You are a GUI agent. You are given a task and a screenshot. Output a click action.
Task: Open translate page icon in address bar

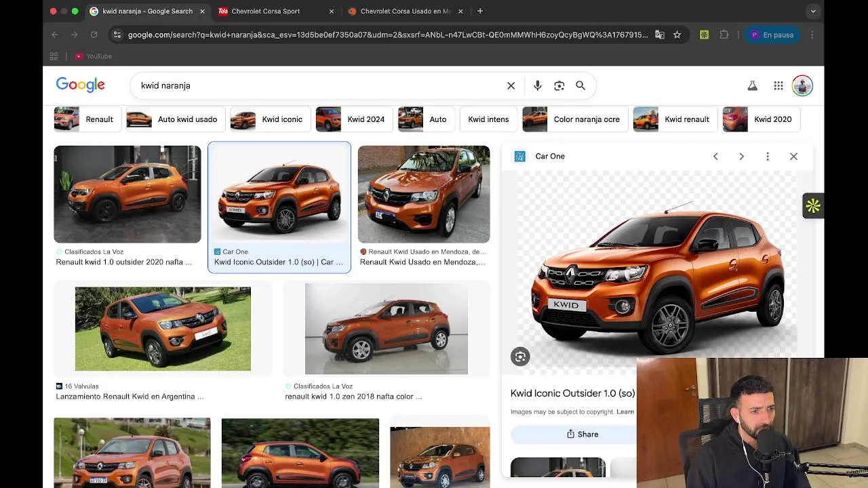coord(659,35)
